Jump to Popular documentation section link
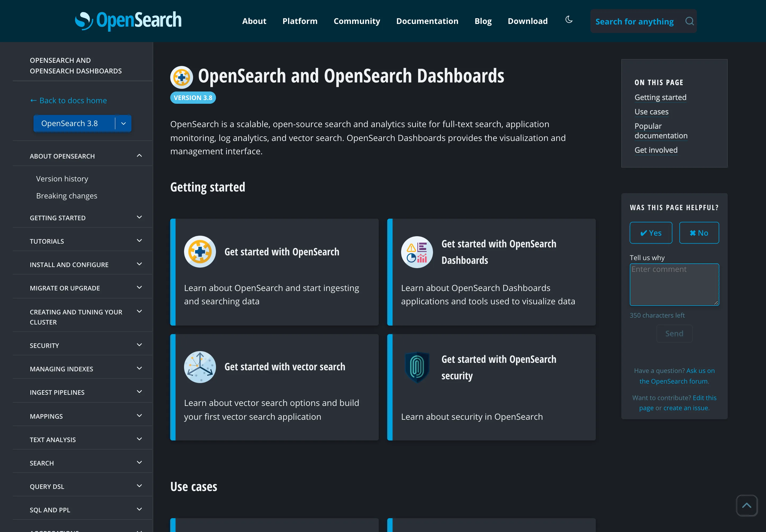766x532 pixels. 661,131
